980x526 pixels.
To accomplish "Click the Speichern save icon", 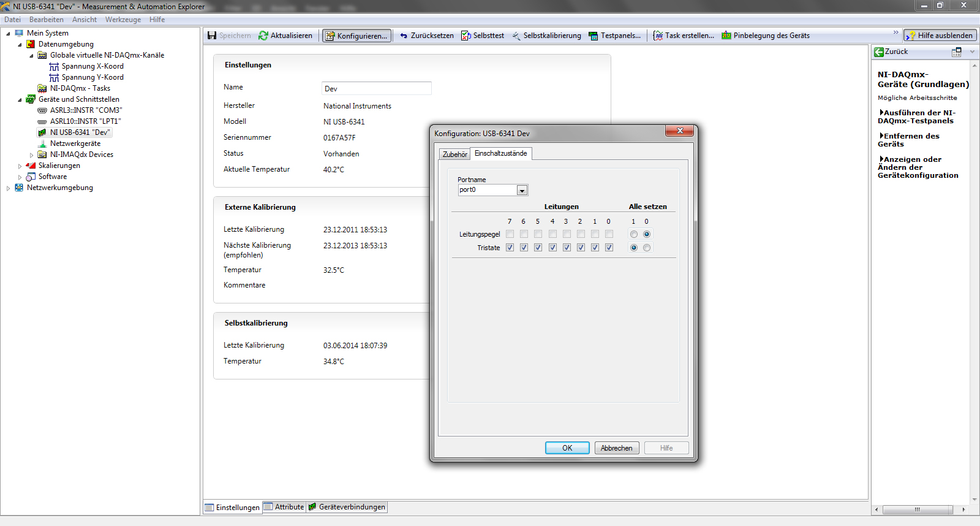I will coord(212,36).
